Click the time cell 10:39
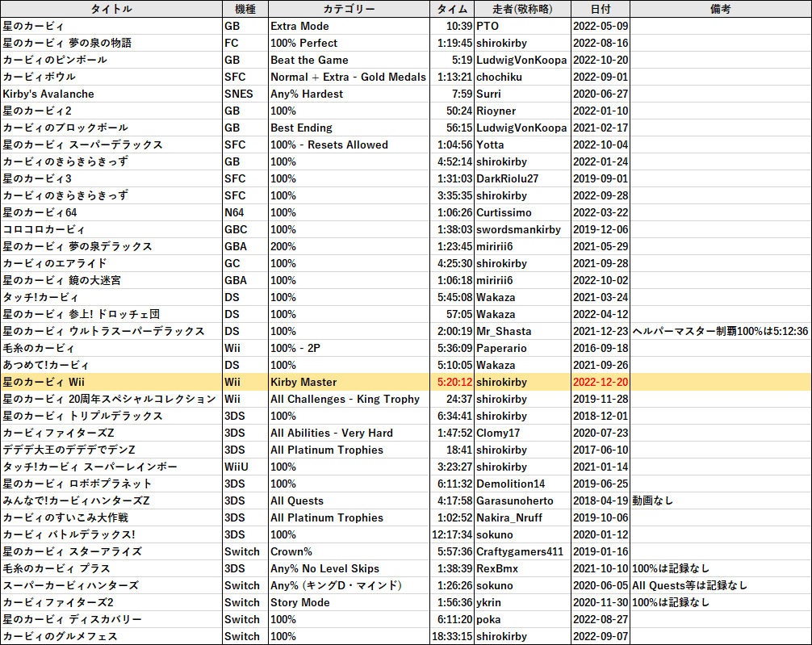 click(x=452, y=26)
